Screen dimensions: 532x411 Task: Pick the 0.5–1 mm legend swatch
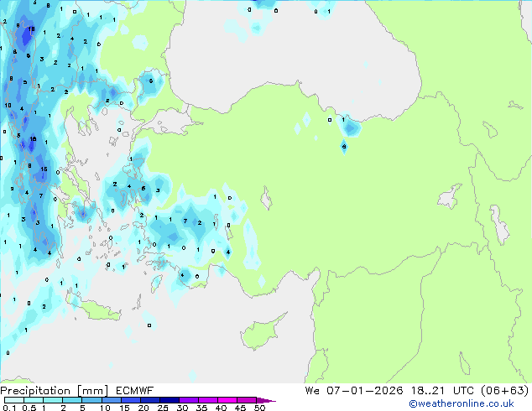coord(34,400)
